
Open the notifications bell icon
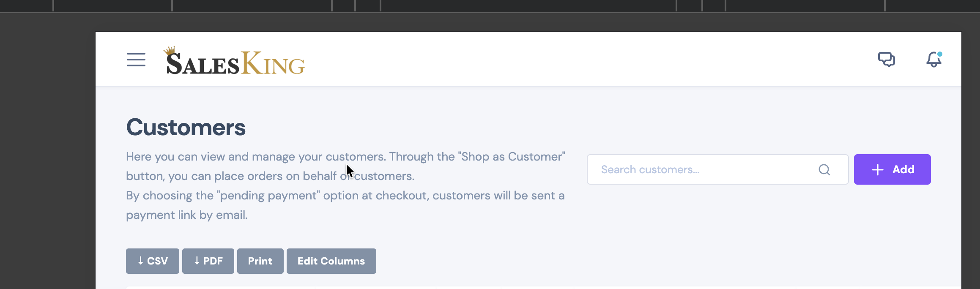[934, 60]
